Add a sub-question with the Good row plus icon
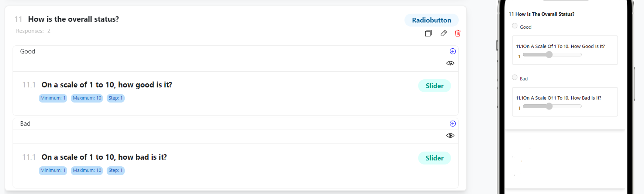 pyautogui.click(x=453, y=51)
